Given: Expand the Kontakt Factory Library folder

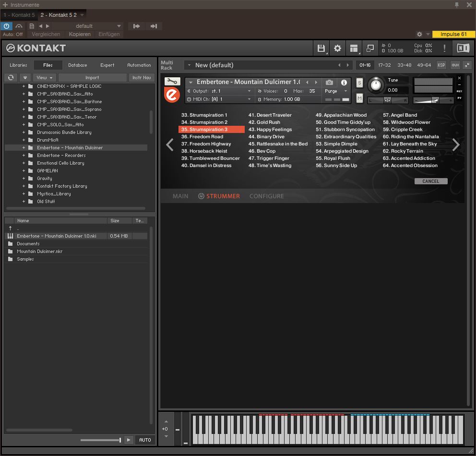Looking at the screenshot, I should point(24,186).
